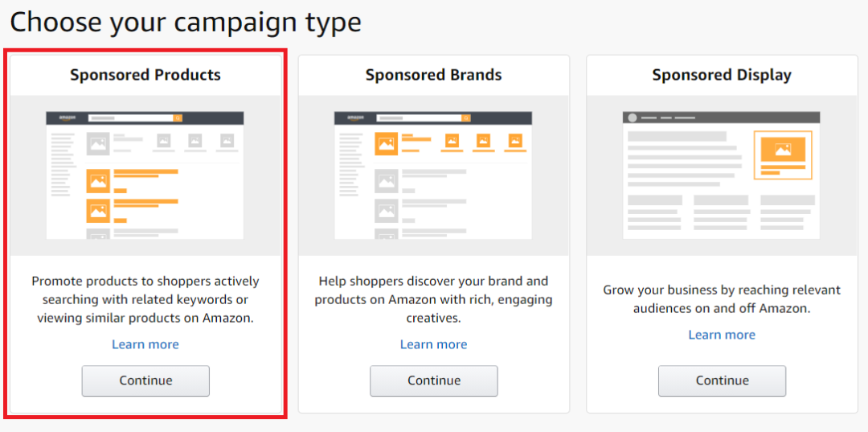Image resolution: width=868 pixels, height=432 pixels.
Task: Click Amazon logo in Sponsored Brands illustration
Action: click(354, 118)
